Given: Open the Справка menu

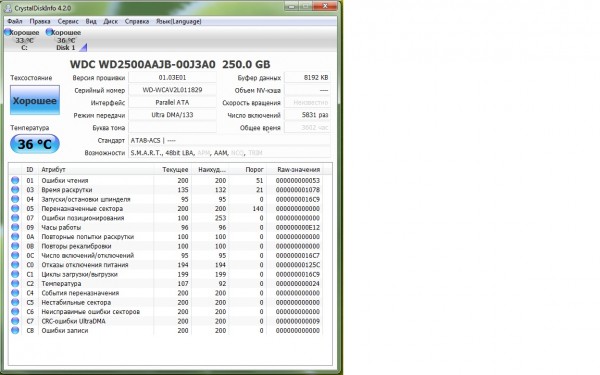Looking at the screenshot, I should coord(137,21).
